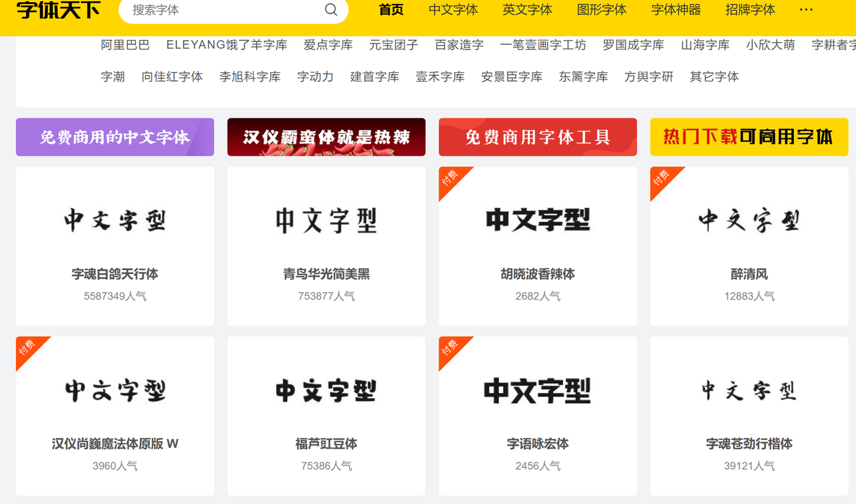The width and height of the screenshot is (856, 504).
Task: Click the 付费 badge on 汉仪尚巍魔法体
Action: pos(27,347)
